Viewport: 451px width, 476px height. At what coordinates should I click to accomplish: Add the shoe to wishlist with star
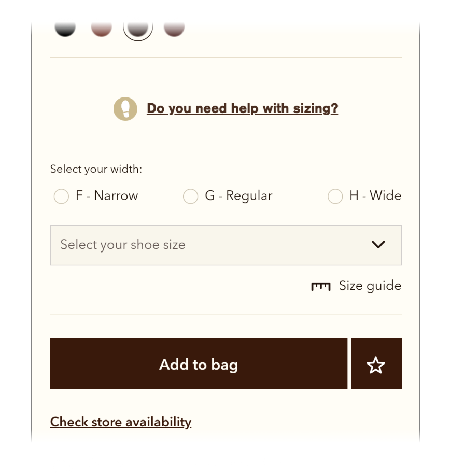pyautogui.click(x=376, y=364)
